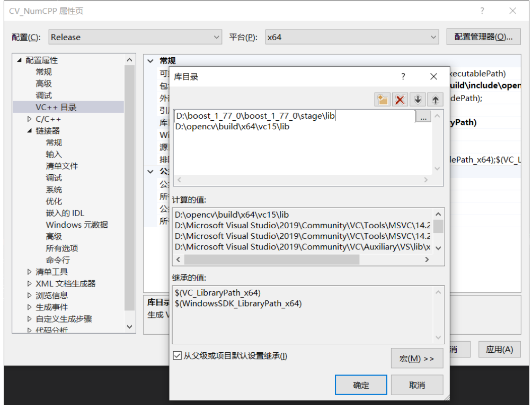The image size is (532, 411).
Task: Move selected path up
Action: [435, 99]
